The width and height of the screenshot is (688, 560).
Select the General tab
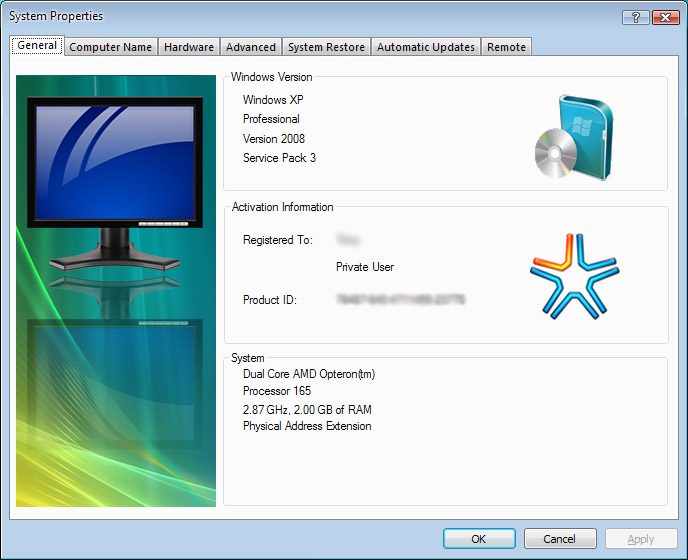pos(37,46)
